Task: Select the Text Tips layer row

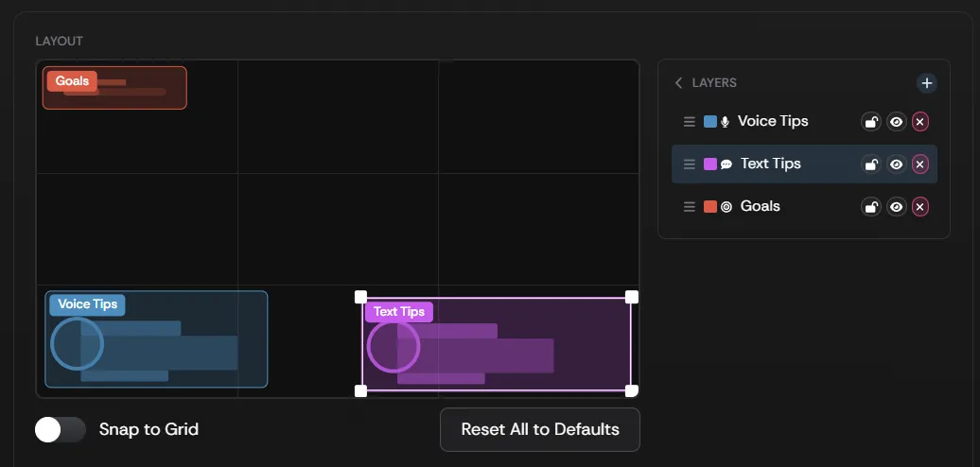Action: tap(804, 164)
